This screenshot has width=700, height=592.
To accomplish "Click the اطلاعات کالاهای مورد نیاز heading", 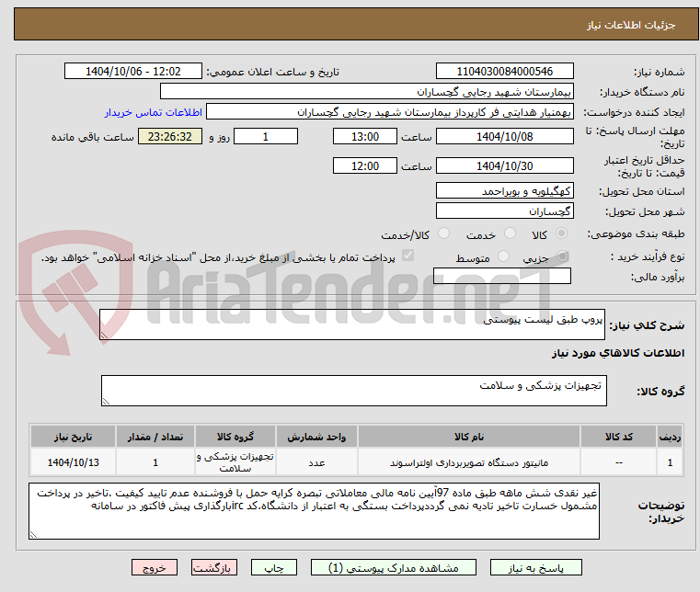I will pos(618,353).
